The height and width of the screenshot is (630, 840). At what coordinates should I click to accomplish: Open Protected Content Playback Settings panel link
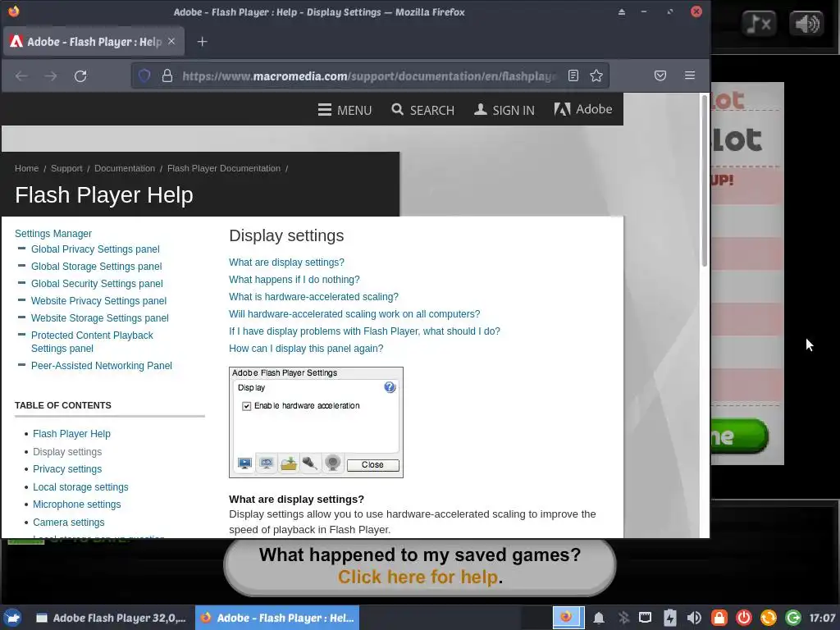[x=92, y=342]
